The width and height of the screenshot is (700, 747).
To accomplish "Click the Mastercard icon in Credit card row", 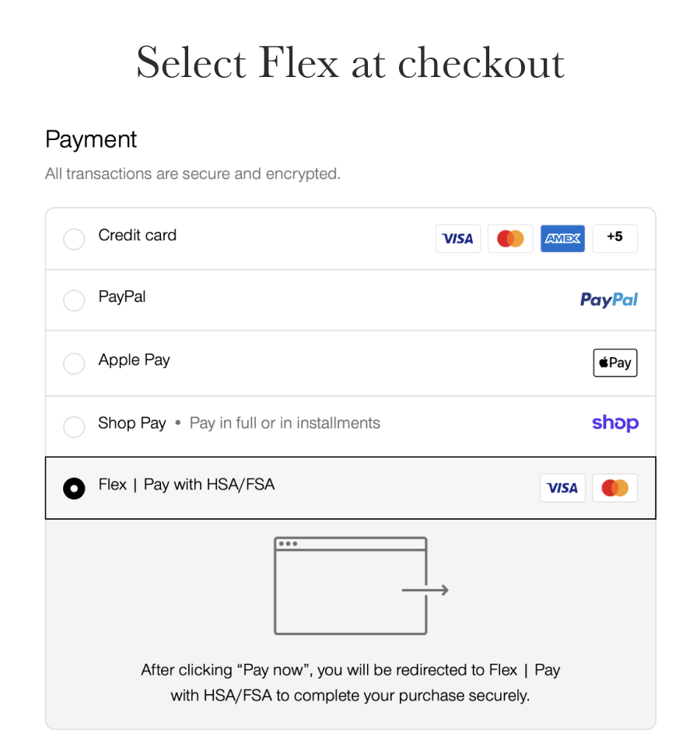I will (x=510, y=239).
